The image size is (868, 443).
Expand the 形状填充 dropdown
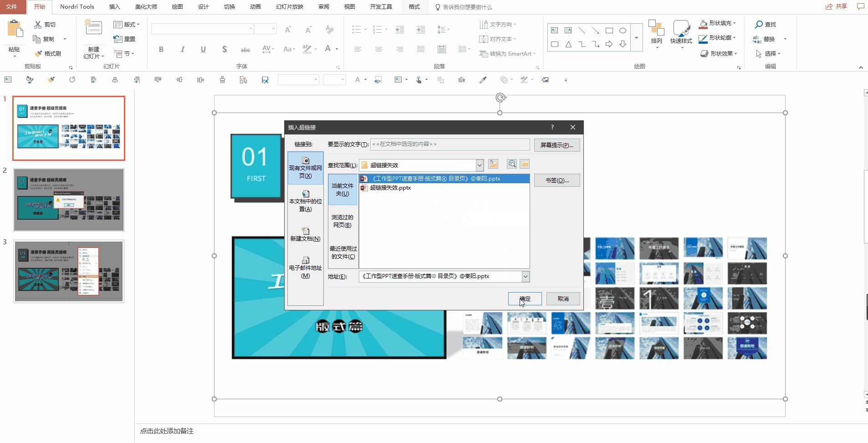(x=734, y=23)
